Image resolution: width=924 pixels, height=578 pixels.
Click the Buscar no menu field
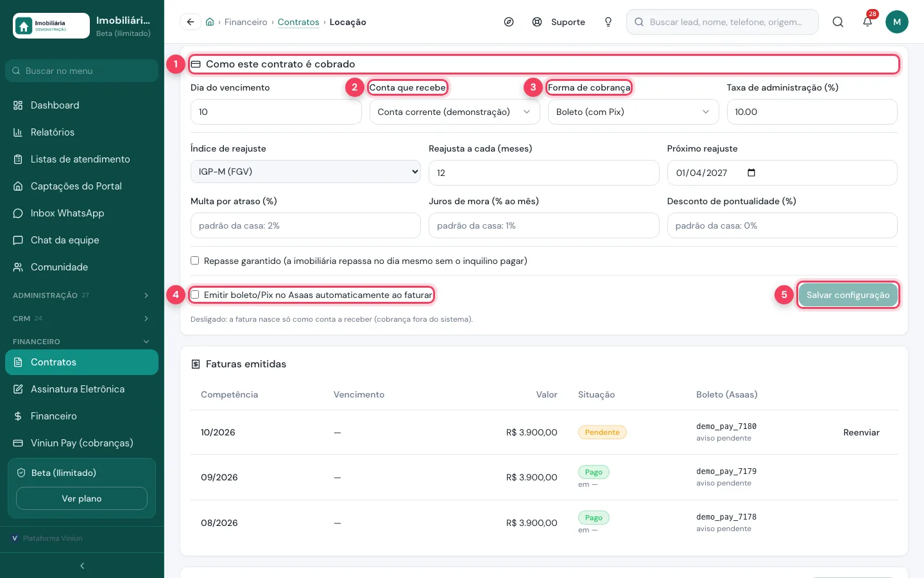(x=81, y=71)
